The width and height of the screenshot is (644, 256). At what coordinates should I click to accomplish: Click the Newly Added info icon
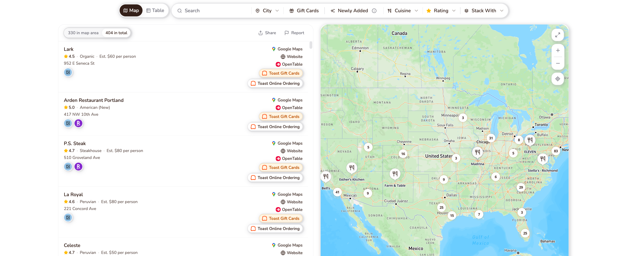[x=374, y=11]
